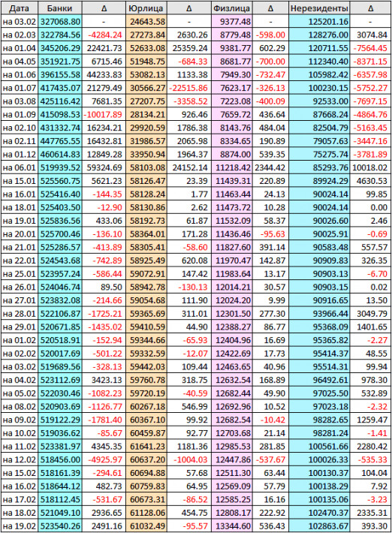
Task: Click the date cell на 06.01
Action: point(19,167)
